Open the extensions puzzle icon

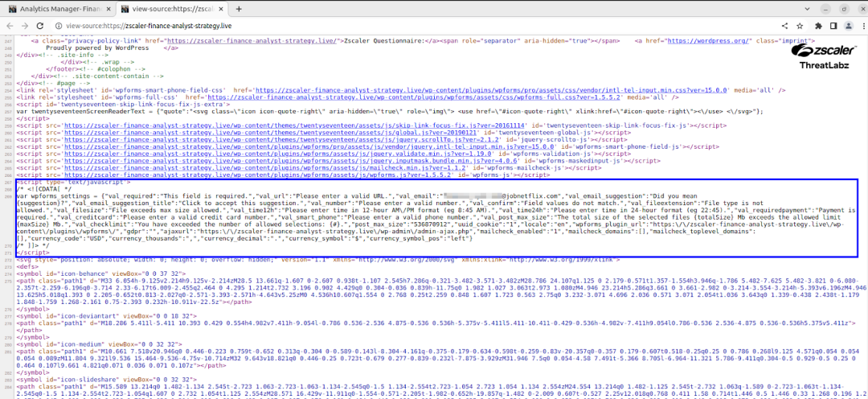(819, 26)
